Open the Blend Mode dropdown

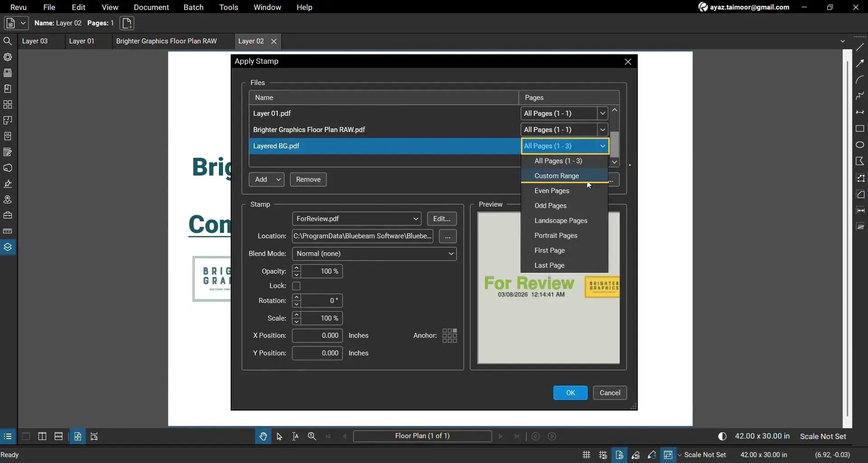click(x=374, y=254)
